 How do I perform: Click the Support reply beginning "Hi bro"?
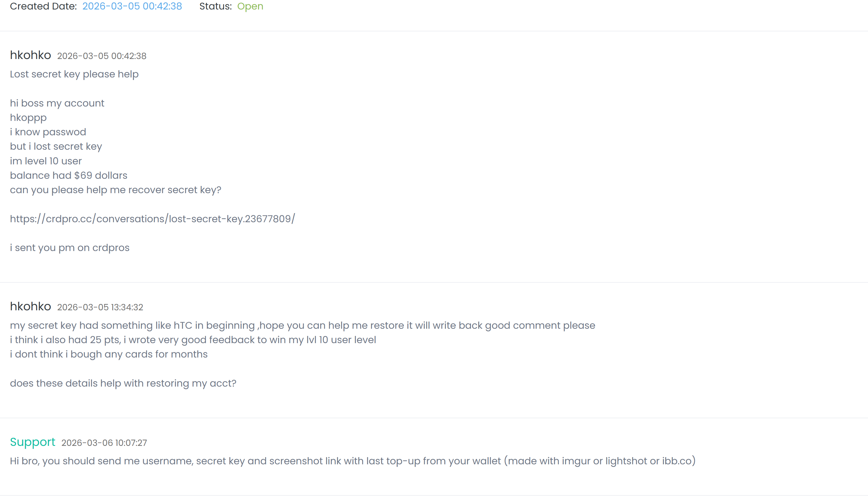pos(352,461)
